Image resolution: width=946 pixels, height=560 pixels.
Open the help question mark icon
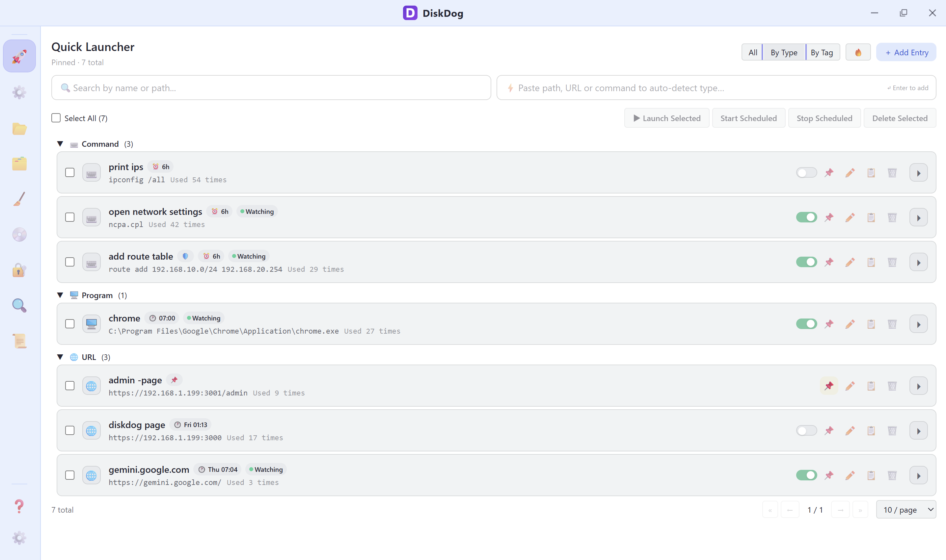tap(19, 506)
